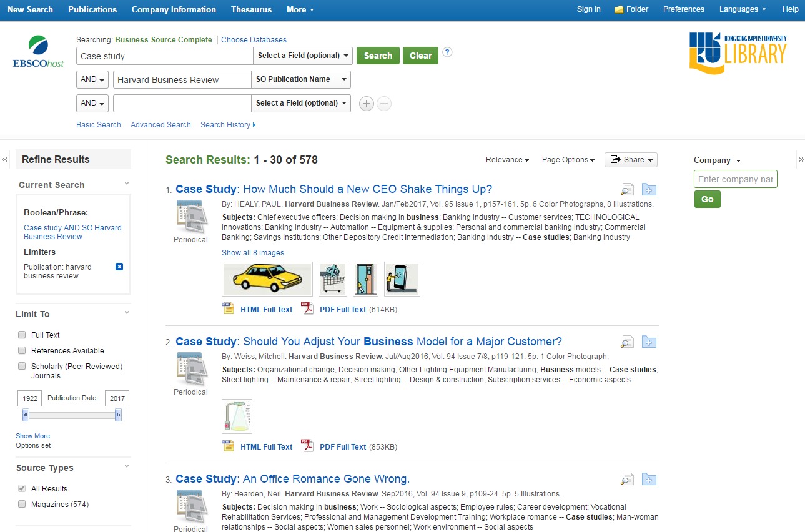Click the left publication date slider handle
This screenshot has height=532, width=805.
(26, 415)
